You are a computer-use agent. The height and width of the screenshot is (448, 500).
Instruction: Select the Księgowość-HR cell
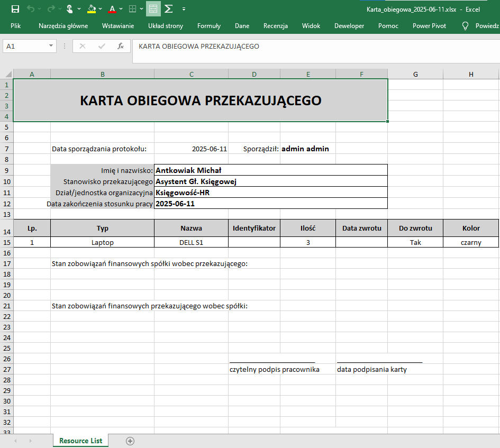pyautogui.click(x=271, y=193)
